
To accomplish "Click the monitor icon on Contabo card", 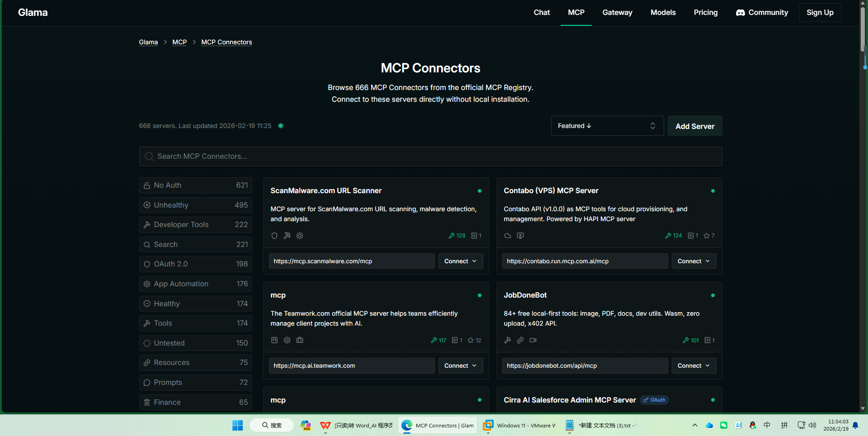I will 520,236.
